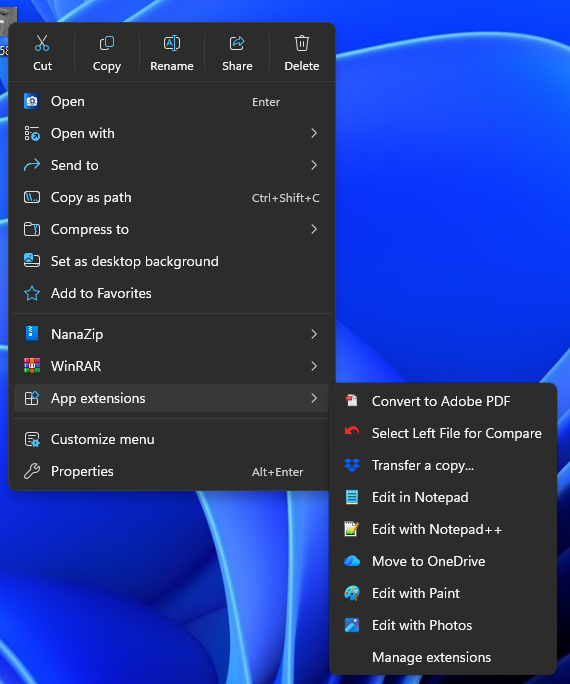
Task: Click the Cut label text
Action: click(x=42, y=66)
